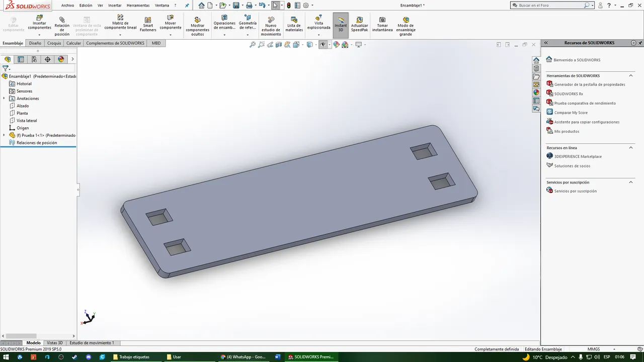Screen dimensions: 644x362
Task: Click Vista explosionada tool
Action: pyautogui.click(x=318, y=23)
